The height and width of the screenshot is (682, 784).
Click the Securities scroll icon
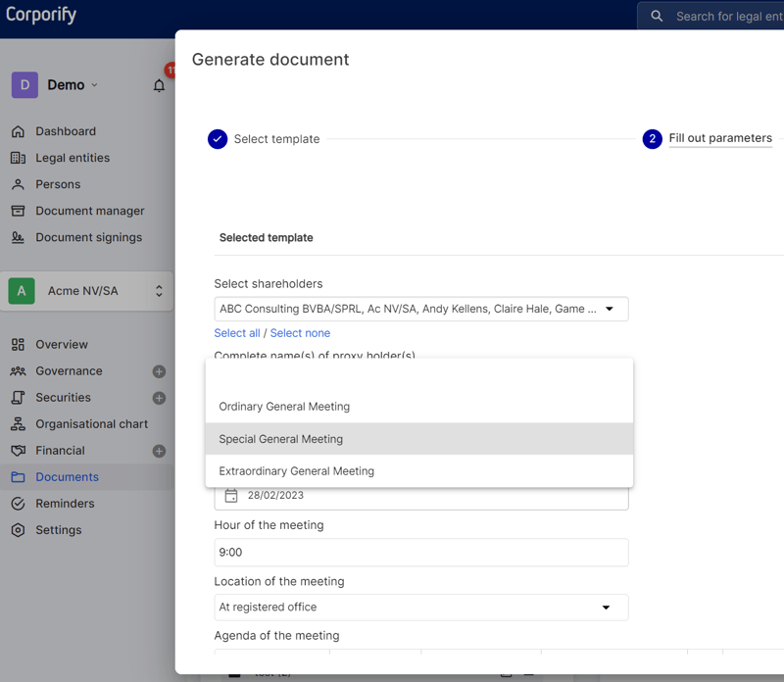click(18, 398)
